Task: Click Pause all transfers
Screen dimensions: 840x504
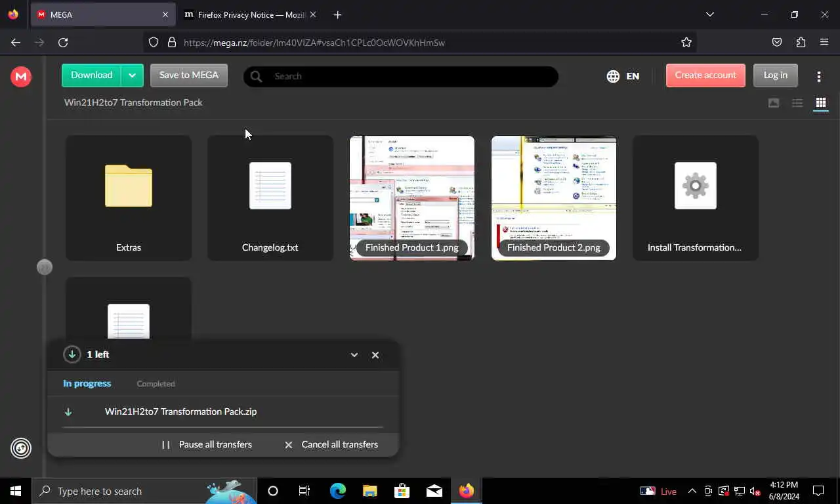Action: tap(207, 444)
